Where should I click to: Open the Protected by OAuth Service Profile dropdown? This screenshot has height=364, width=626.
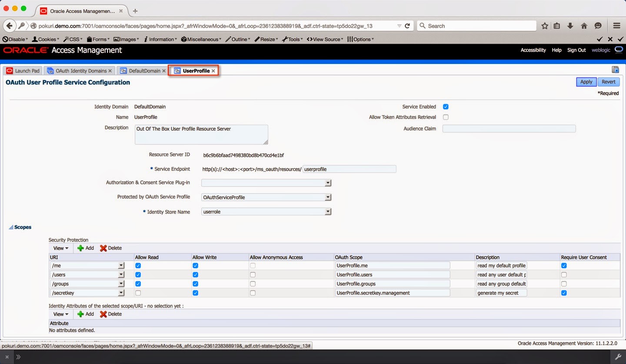328,197
